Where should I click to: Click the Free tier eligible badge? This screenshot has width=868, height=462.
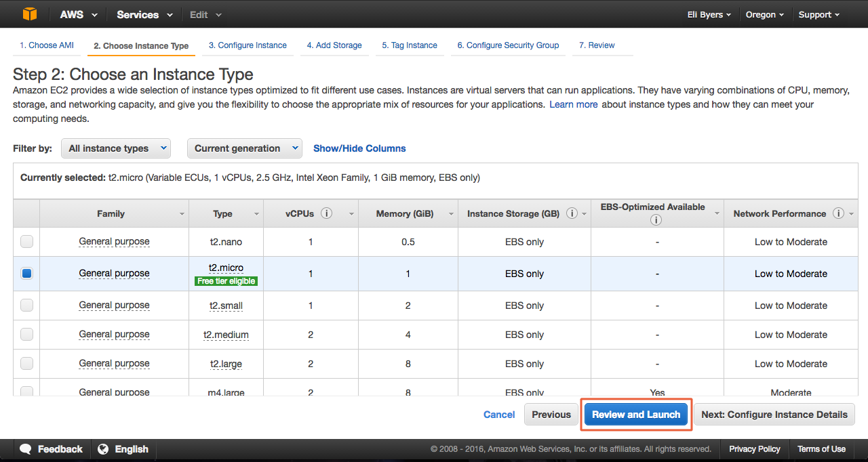click(x=226, y=281)
